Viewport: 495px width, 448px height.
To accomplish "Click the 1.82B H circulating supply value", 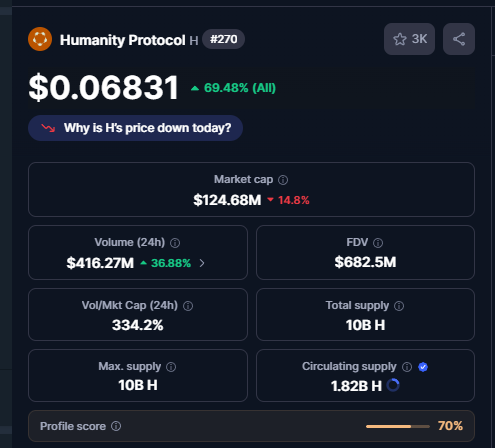I will point(356,386).
